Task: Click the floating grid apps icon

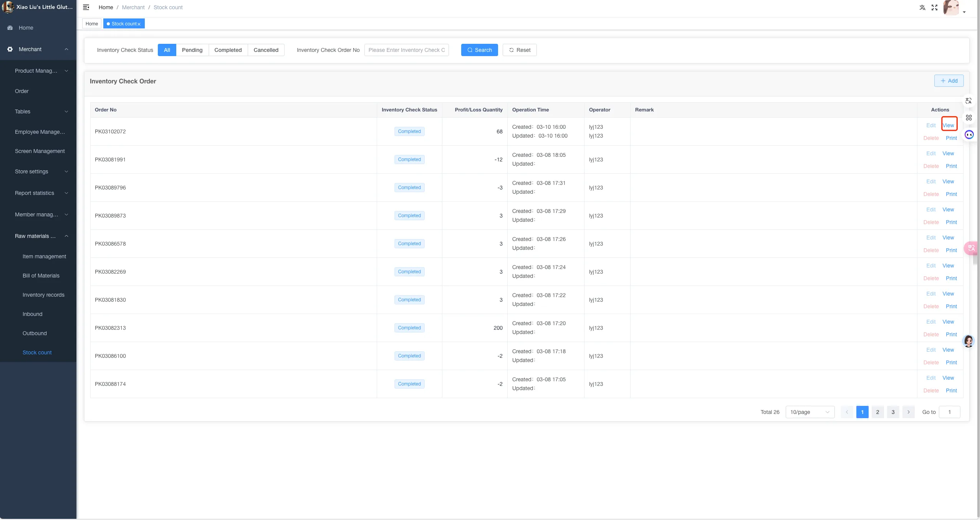Action: click(968, 118)
